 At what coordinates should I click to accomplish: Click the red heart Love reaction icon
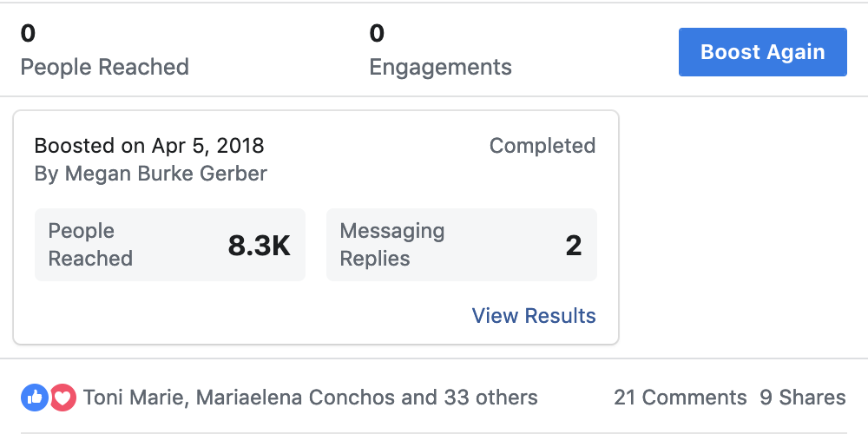[63, 398]
